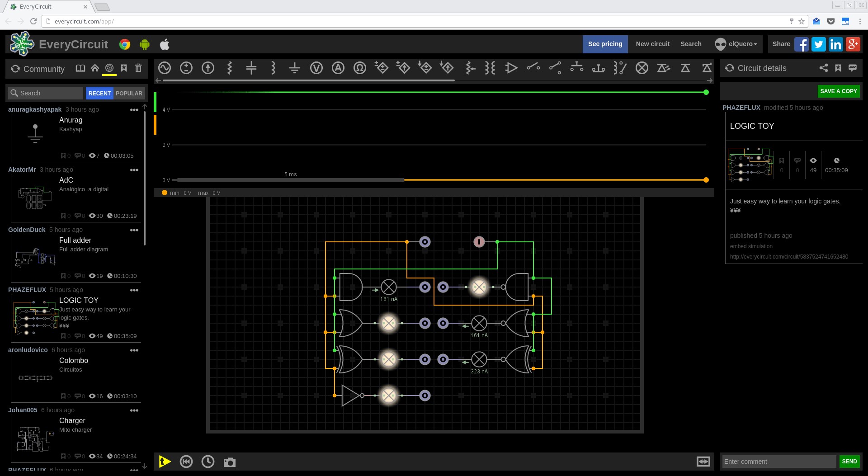Open the bookmarked circuits list
Viewport: 868px width, 476px height.
[x=124, y=68]
